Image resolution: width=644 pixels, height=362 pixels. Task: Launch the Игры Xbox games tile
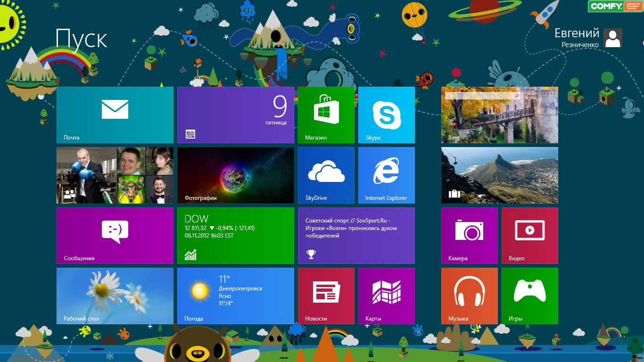pyautogui.click(x=530, y=296)
